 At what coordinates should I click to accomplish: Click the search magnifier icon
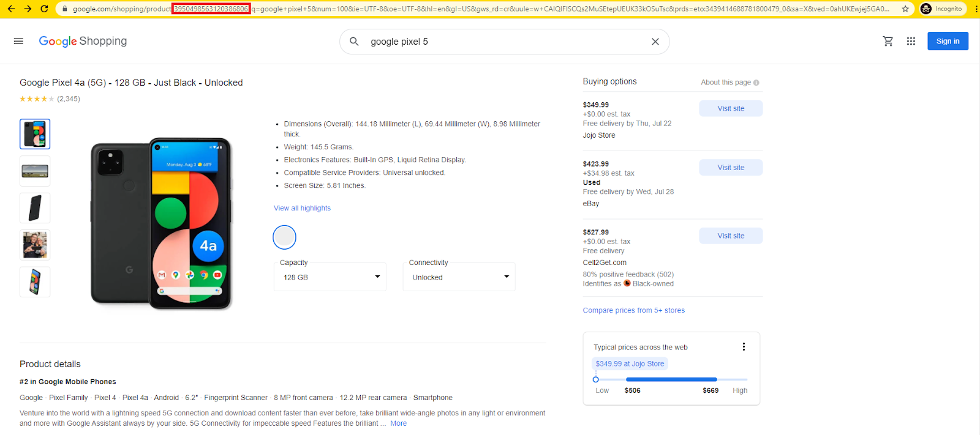click(x=354, y=42)
